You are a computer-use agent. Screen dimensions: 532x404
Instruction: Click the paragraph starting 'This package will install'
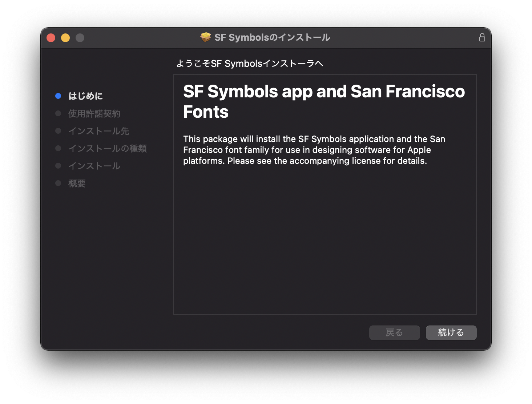pyautogui.click(x=314, y=150)
